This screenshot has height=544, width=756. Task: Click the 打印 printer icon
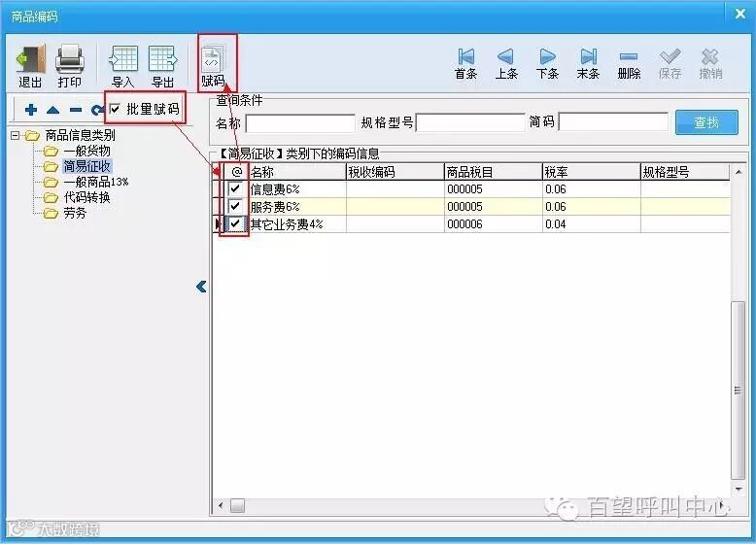(70, 59)
